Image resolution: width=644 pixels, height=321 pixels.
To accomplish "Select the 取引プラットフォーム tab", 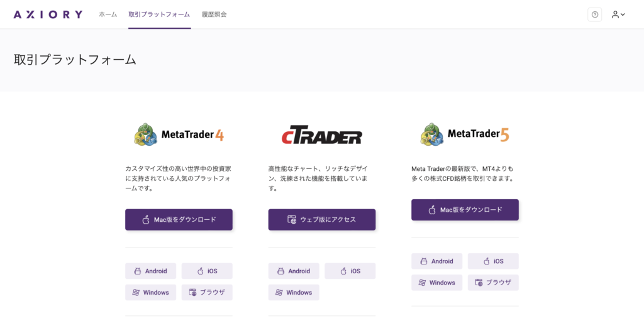I will pyautogui.click(x=159, y=14).
